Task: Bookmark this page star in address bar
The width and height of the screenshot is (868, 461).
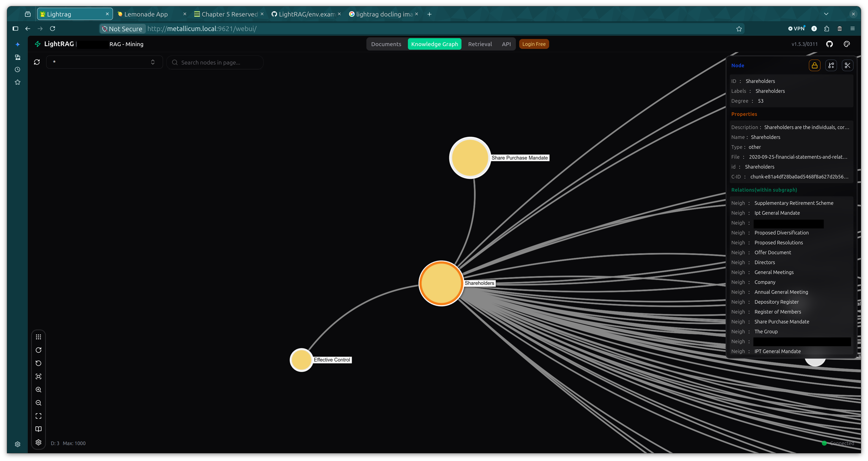Action: 739,29
